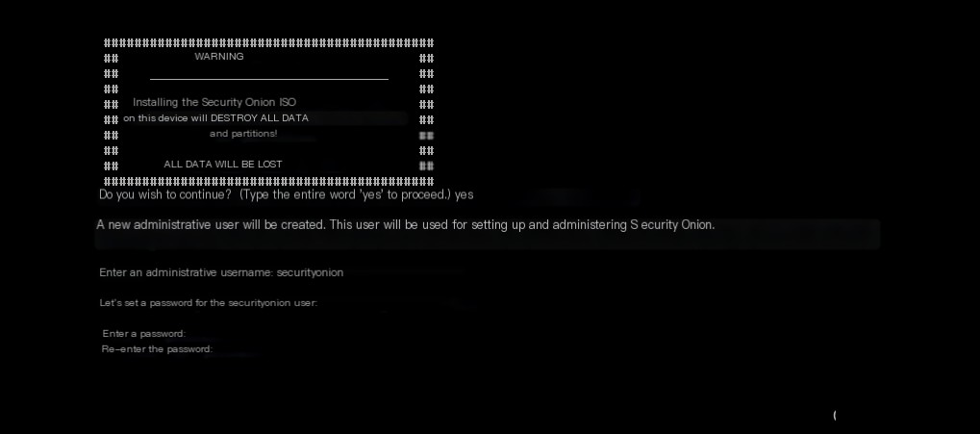Screen dimensions: 980x434
Task: Click the 'DESTROY ALL DATA' warning line
Action: (215, 117)
